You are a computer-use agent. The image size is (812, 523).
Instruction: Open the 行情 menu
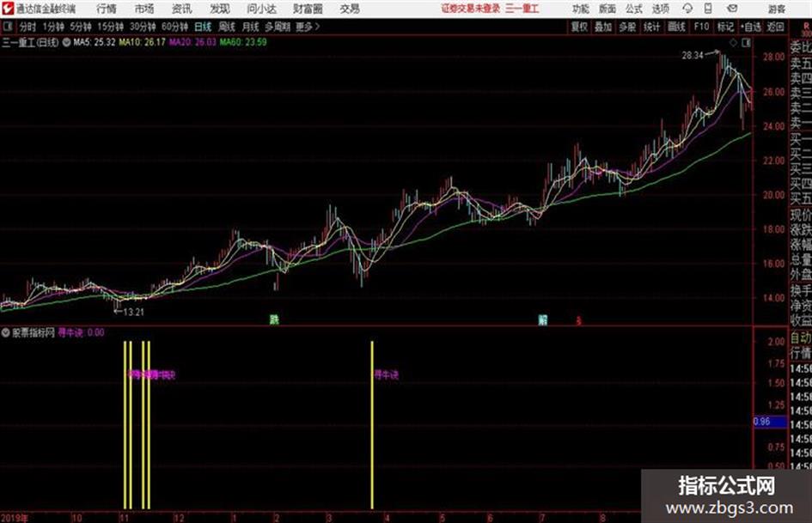[x=107, y=9]
